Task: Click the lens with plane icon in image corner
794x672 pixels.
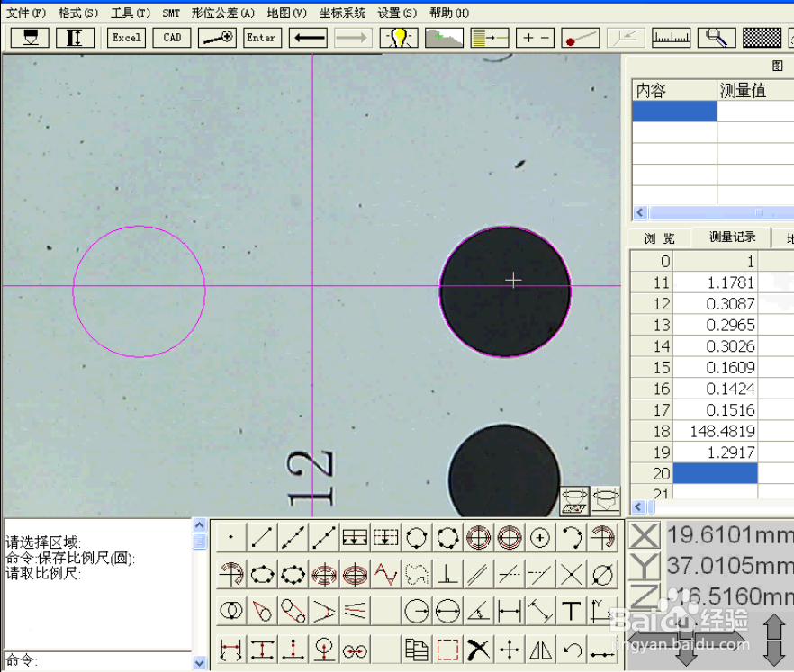Action: [x=574, y=501]
